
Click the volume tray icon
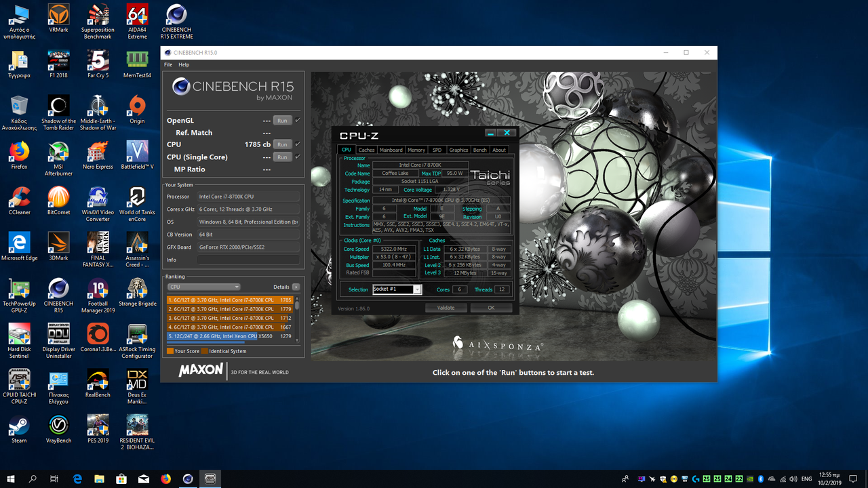792,479
